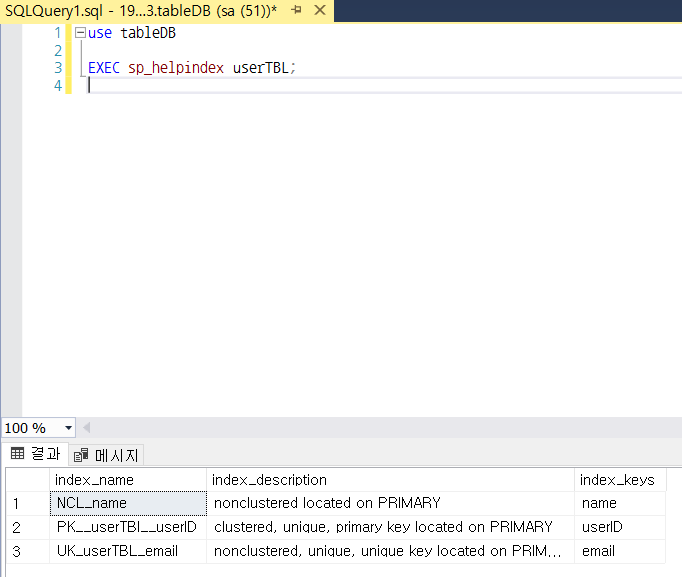Click the index_name column header
682x577 pixels.
click(x=128, y=480)
